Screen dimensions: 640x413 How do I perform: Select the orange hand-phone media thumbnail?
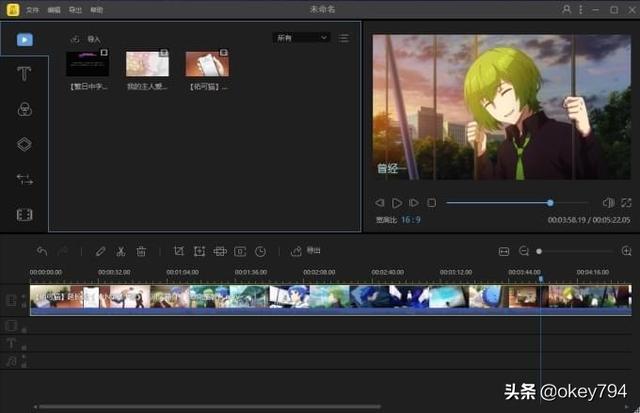(207, 63)
